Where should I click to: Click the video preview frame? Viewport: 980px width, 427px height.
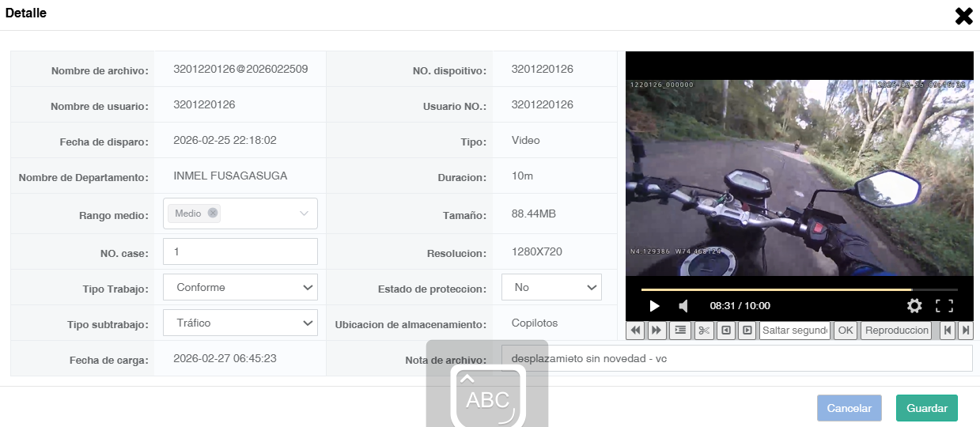[800, 178]
